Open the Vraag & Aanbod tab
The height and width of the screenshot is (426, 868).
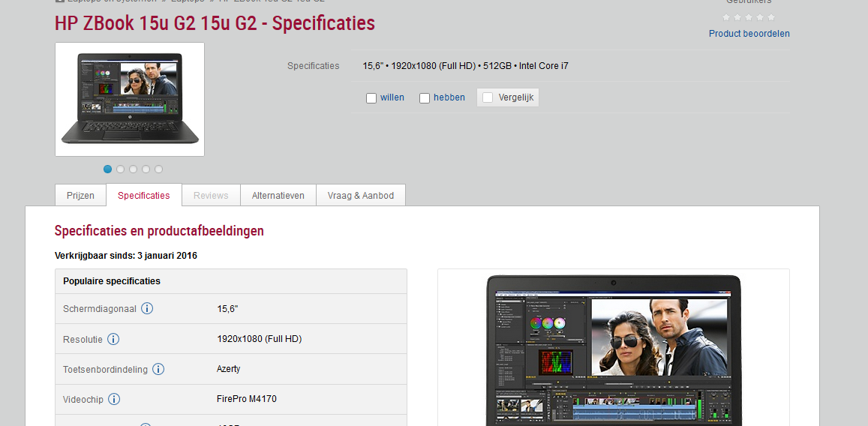click(361, 195)
